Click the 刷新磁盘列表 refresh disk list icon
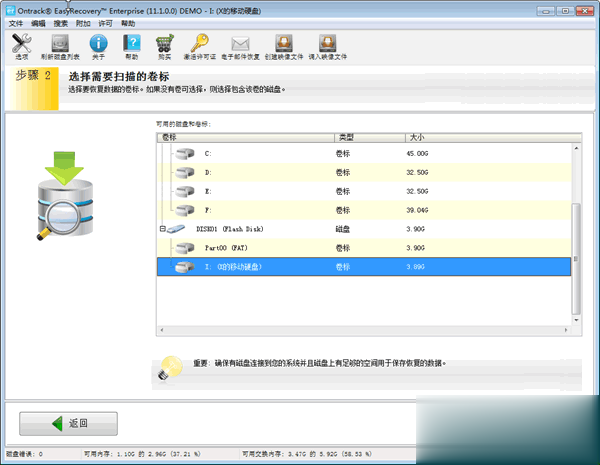The height and width of the screenshot is (465, 600). (x=60, y=47)
